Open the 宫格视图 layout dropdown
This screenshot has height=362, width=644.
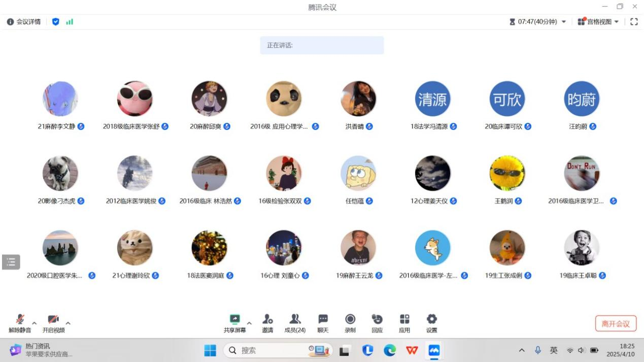(599, 22)
